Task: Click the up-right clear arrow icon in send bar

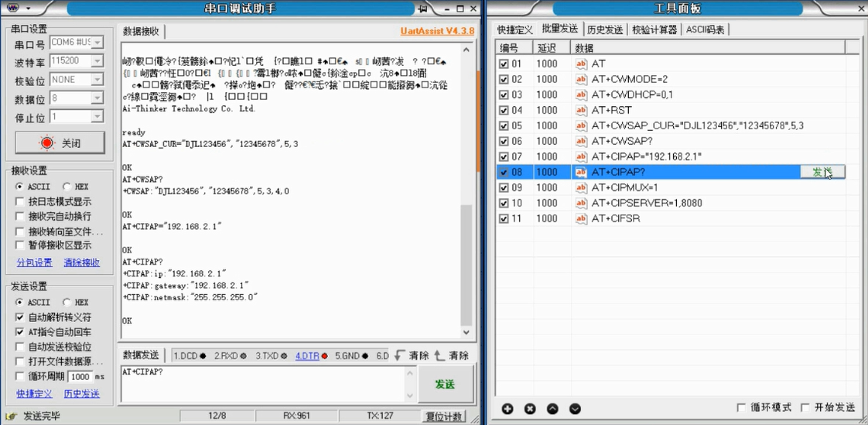Action: click(x=439, y=355)
